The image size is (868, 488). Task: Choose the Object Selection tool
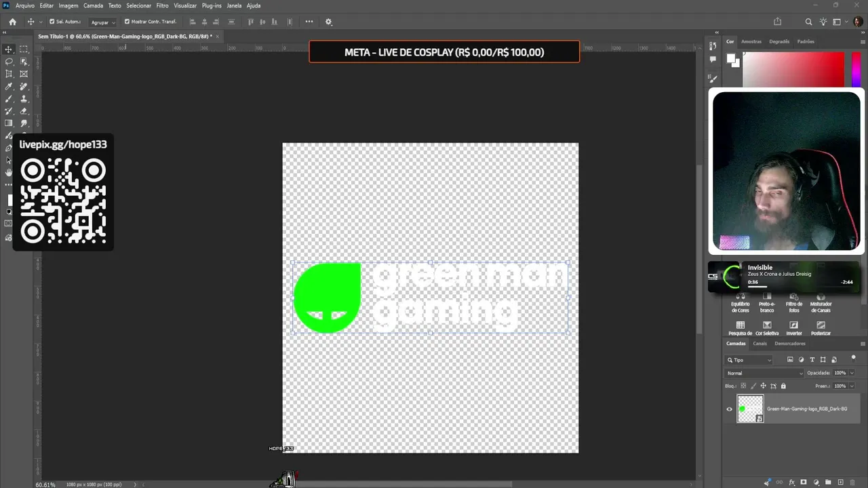click(x=24, y=62)
